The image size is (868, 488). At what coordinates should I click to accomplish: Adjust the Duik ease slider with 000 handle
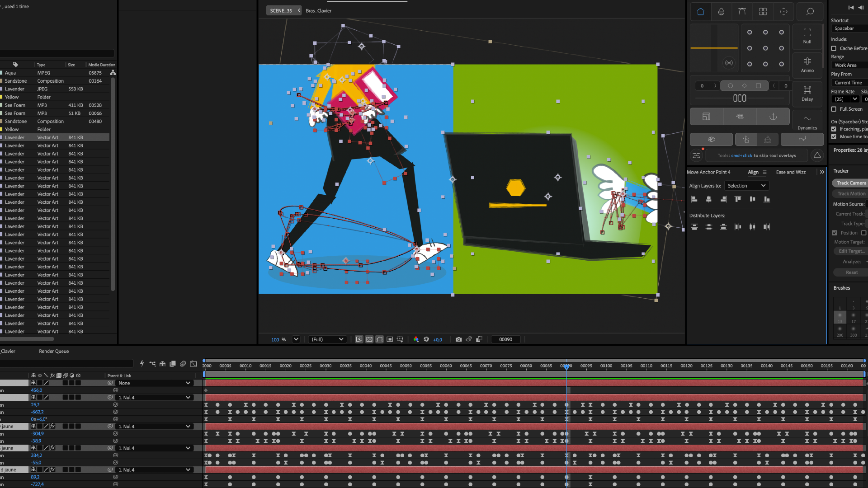[740, 99]
